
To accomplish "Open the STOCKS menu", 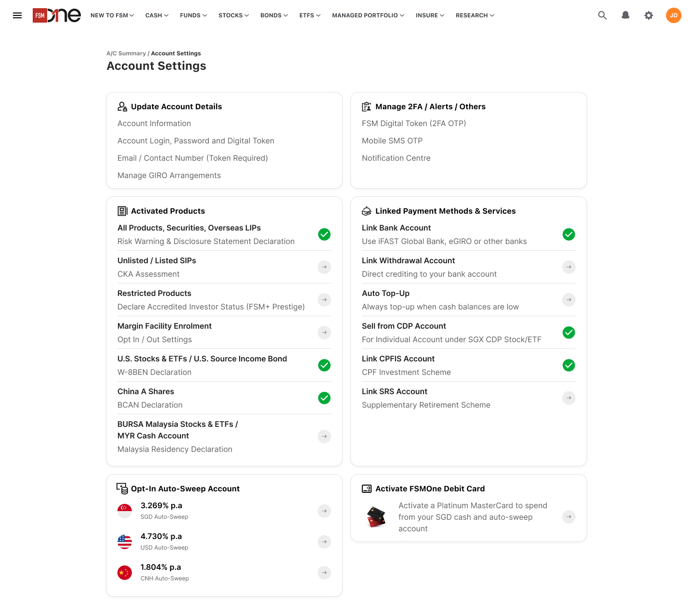I will (233, 15).
